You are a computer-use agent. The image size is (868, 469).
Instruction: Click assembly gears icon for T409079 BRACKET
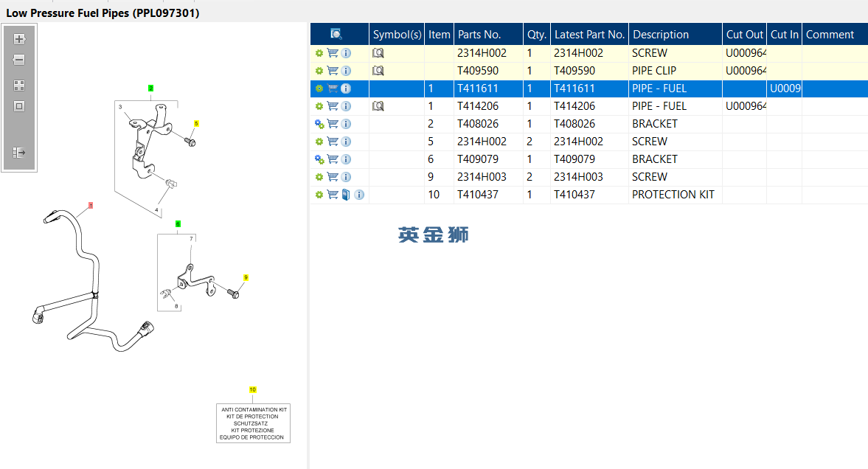tap(319, 159)
